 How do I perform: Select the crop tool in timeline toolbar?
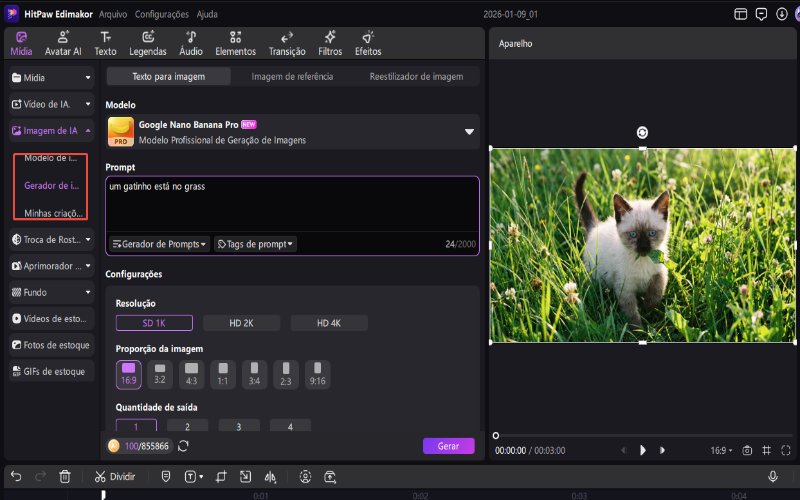click(x=221, y=477)
